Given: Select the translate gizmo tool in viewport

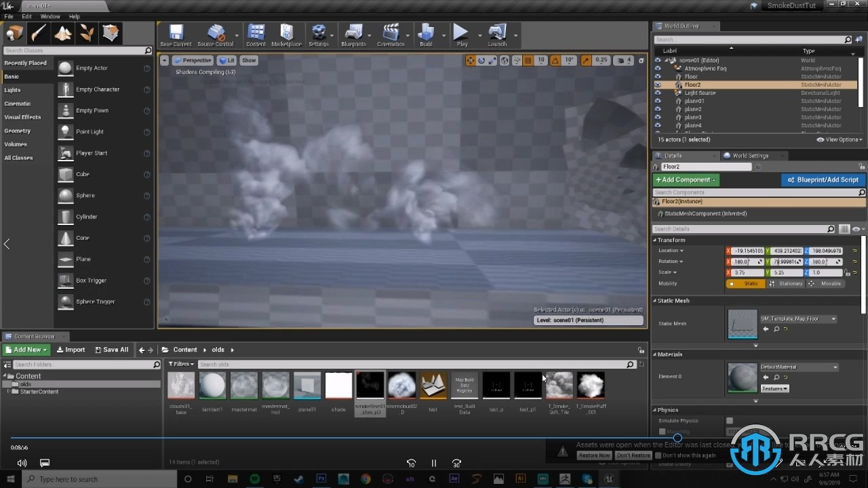Looking at the screenshot, I should click(x=470, y=60).
